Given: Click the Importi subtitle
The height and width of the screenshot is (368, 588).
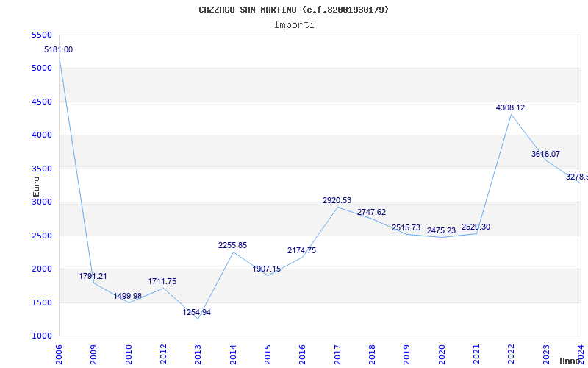Looking at the screenshot, I should click(x=294, y=25).
